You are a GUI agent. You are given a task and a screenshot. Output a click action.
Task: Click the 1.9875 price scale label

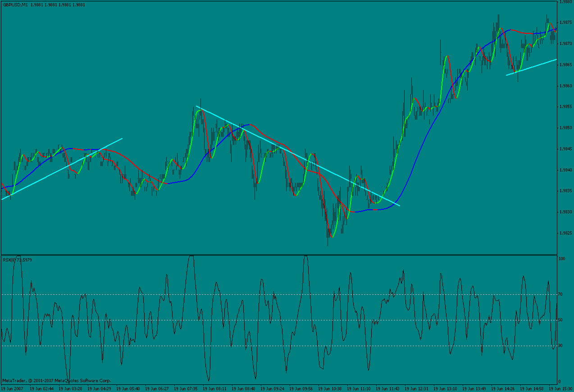pyautogui.click(x=566, y=23)
